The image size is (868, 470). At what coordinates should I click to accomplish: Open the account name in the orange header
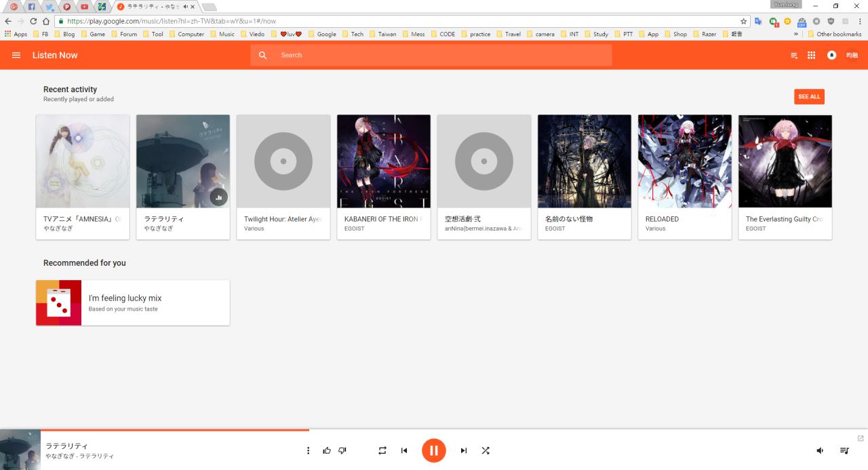point(852,55)
